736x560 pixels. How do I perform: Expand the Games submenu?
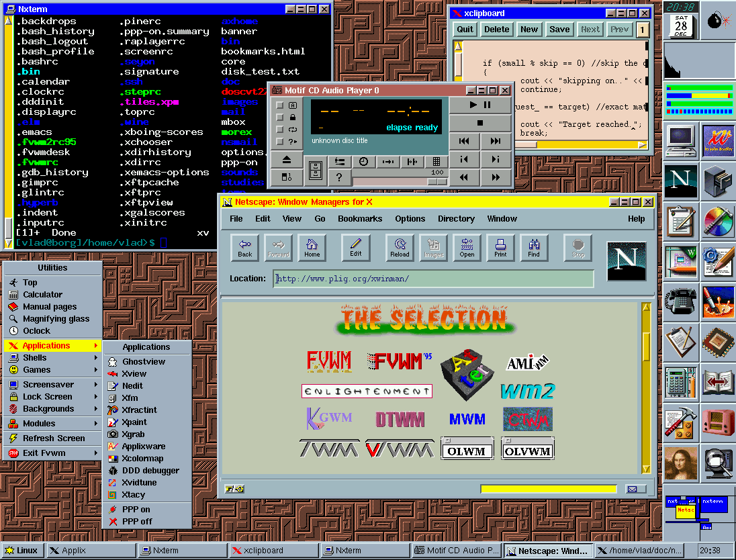pyautogui.click(x=53, y=370)
